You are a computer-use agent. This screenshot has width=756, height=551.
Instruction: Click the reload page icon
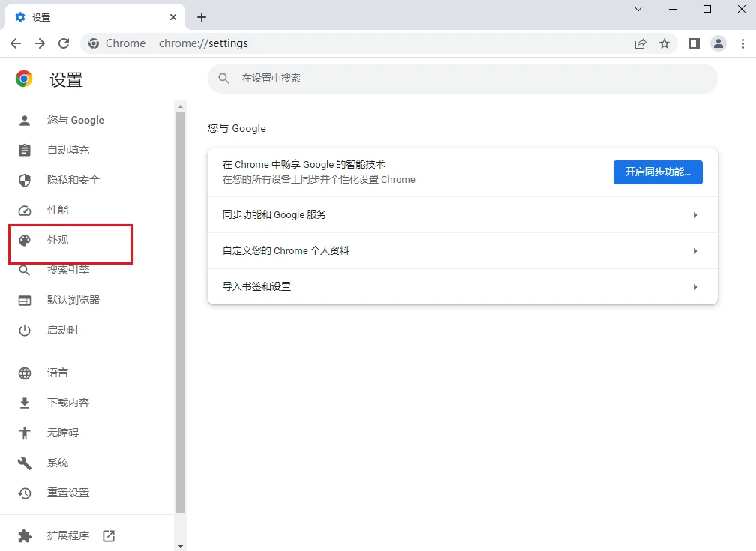point(64,43)
